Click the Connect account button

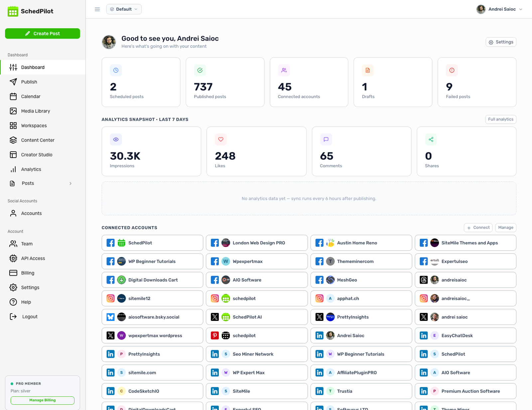[x=478, y=228]
